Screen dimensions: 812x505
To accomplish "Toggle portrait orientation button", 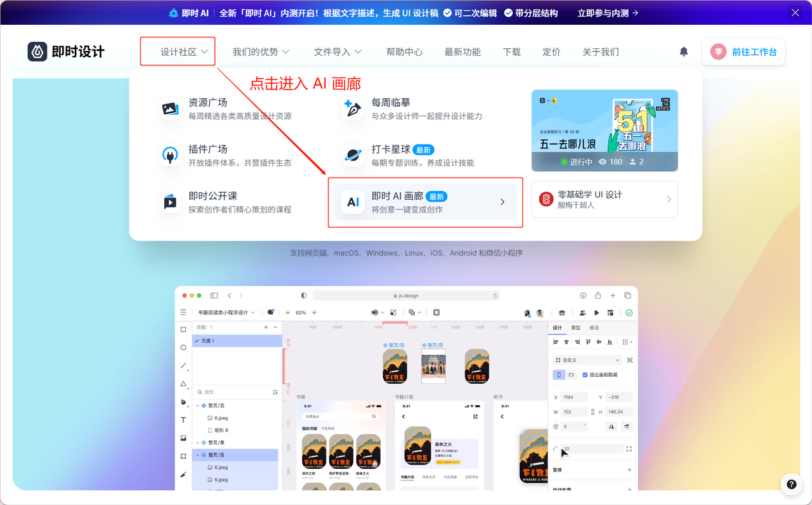I will pyautogui.click(x=559, y=375).
